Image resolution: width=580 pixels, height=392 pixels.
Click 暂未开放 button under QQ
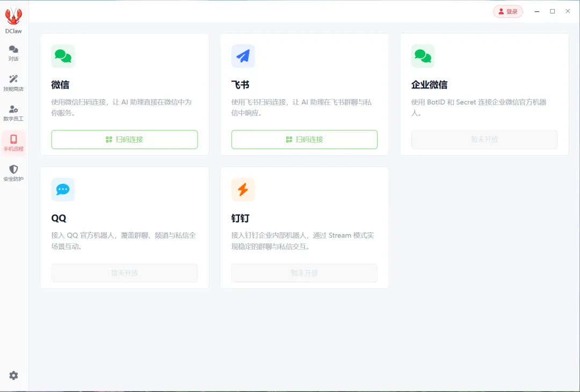click(x=124, y=273)
